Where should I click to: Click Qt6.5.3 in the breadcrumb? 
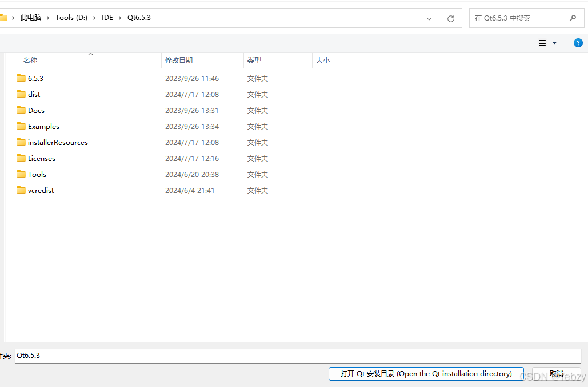(139, 18)
